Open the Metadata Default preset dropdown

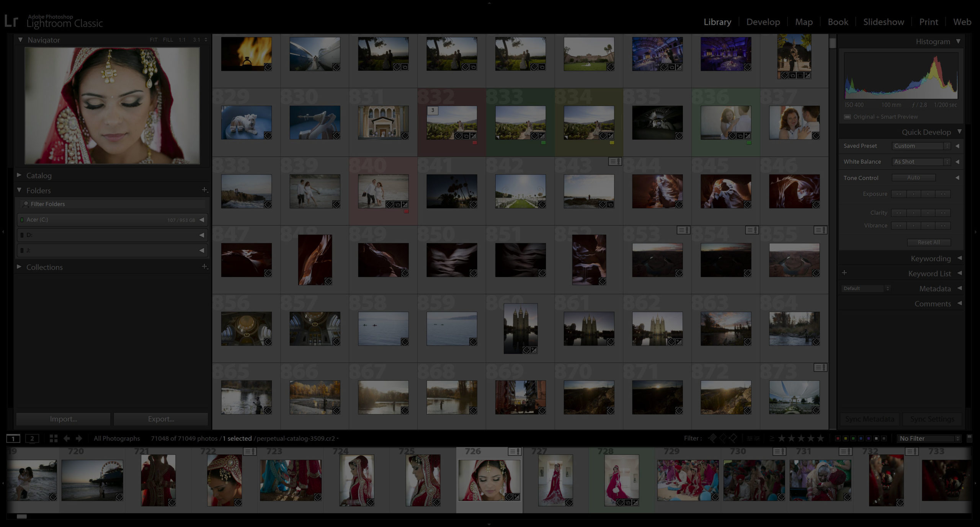click(866, 289)
